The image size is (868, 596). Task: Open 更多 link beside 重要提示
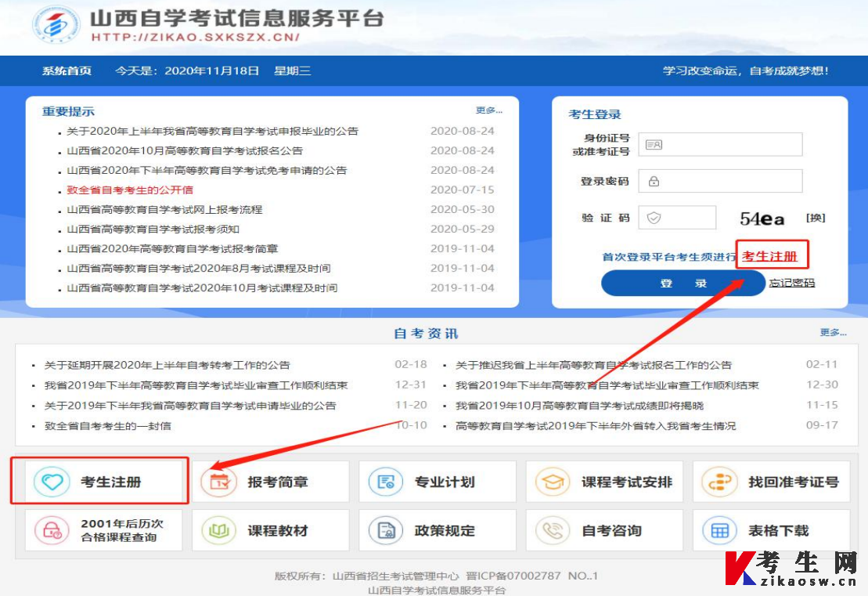click(x=488, y=110)
